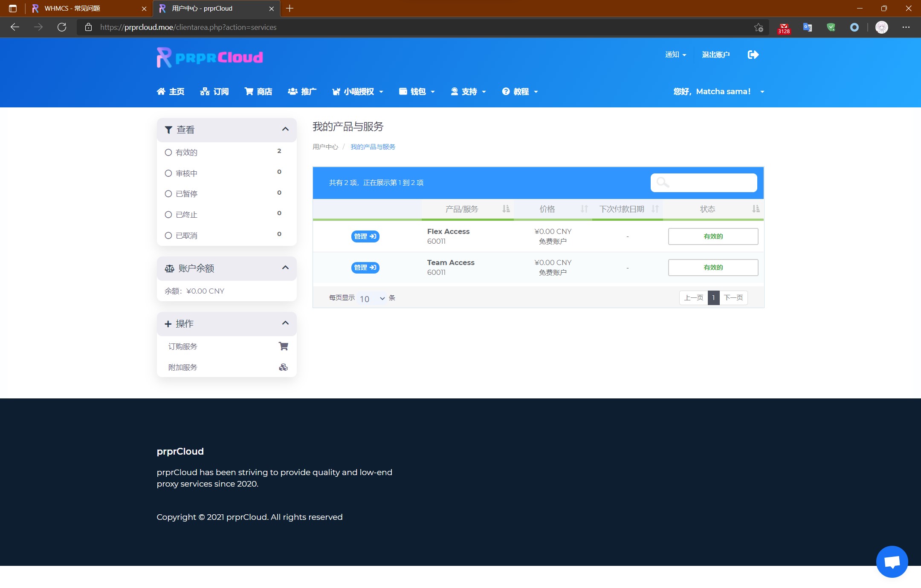Open the Gmail extension showing 3128
The width and height of the screenshot is (921, 588).
[x=784, y=28]
